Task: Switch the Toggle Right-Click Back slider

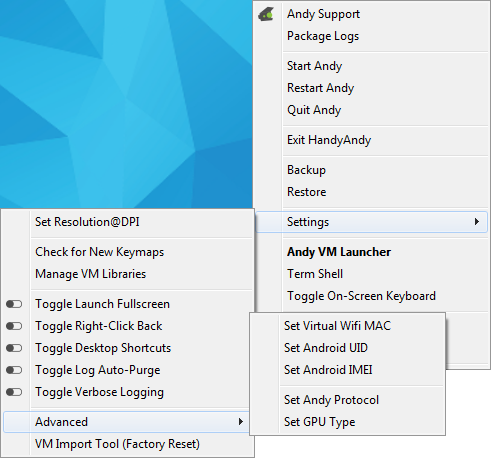Action: [x=14, y=326]
